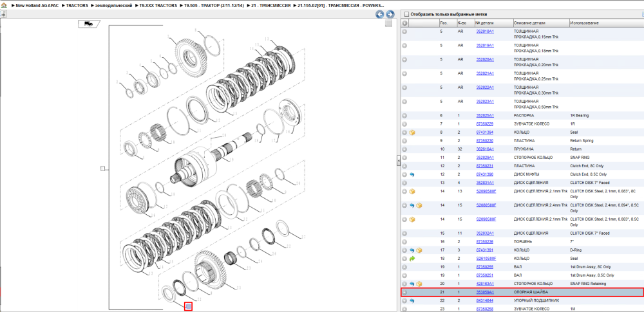The height and width of the screenshot is (312, 644).
Task: Sort by 'Использование' column header
Action: 606,23
